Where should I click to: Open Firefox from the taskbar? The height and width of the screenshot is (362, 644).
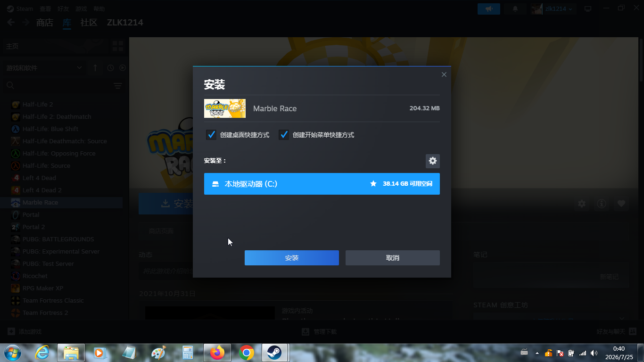217,353
